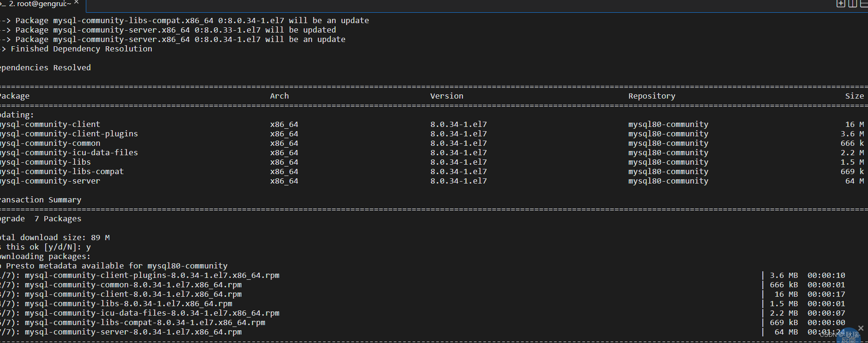The width and height of the screenshot is (868, 343).
Task: Click mysql-community-common package name in table
Action: 50,143
